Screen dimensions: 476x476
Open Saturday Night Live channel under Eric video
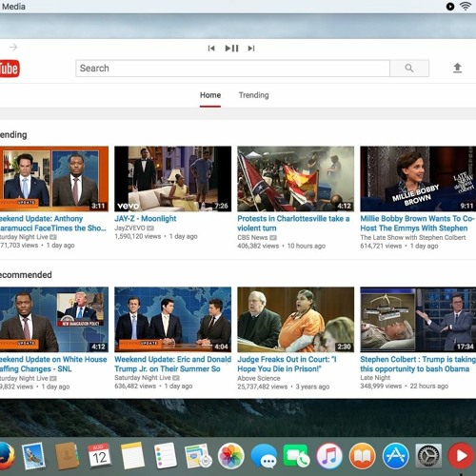[143, 378]
